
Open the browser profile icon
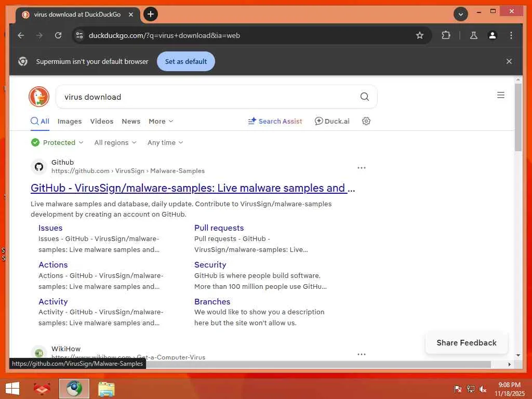pyautogui.click(x=493, y=35)
